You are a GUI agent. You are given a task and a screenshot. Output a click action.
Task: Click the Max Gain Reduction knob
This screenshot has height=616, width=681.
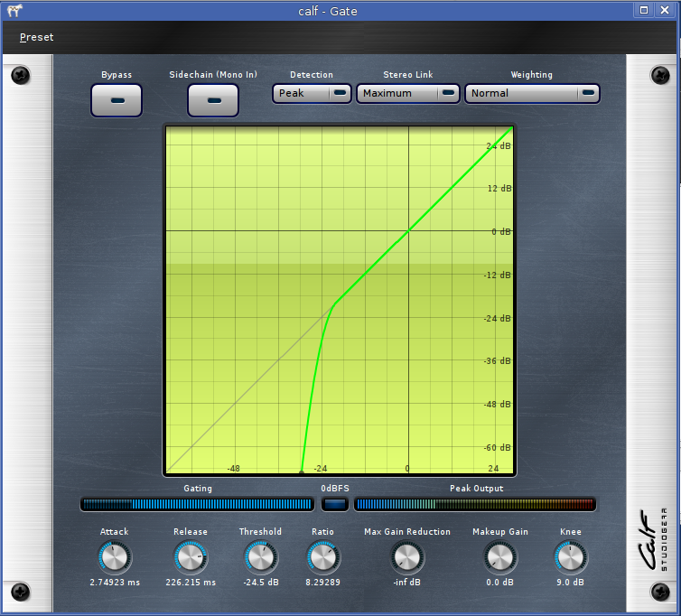(407, 557)
